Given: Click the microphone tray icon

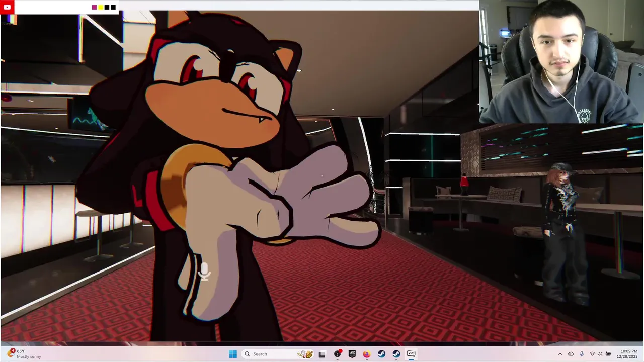Looking at the screenshot, I should click(582, 354).
